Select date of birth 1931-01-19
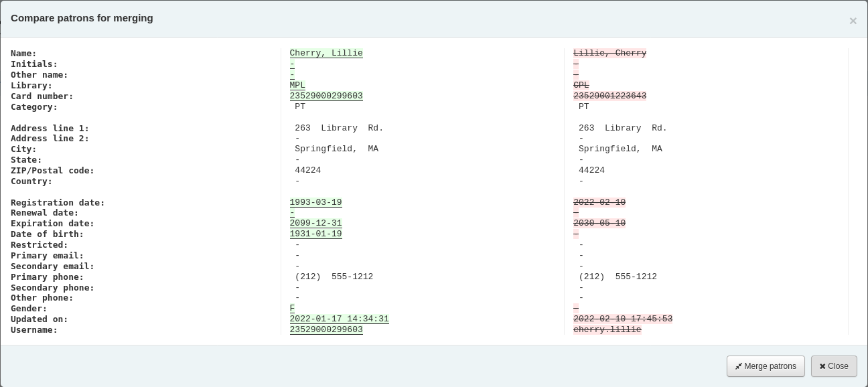This screenshot has width=868, height=387. pos(315,234)
